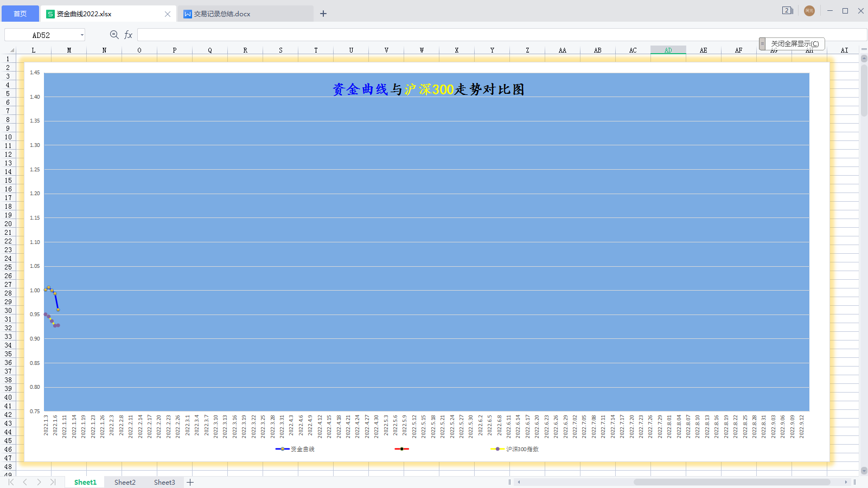
Task: Click the next sheet arrow icon
Action: pos(39,481)
